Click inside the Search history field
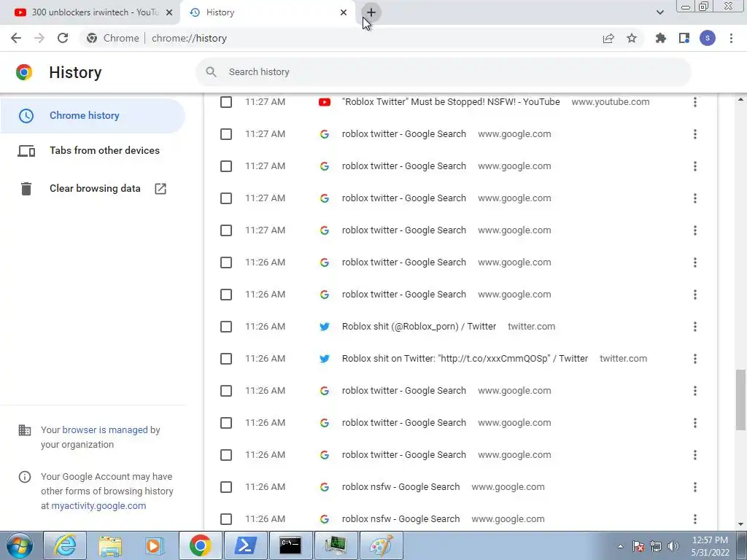 tap(443, 72)
